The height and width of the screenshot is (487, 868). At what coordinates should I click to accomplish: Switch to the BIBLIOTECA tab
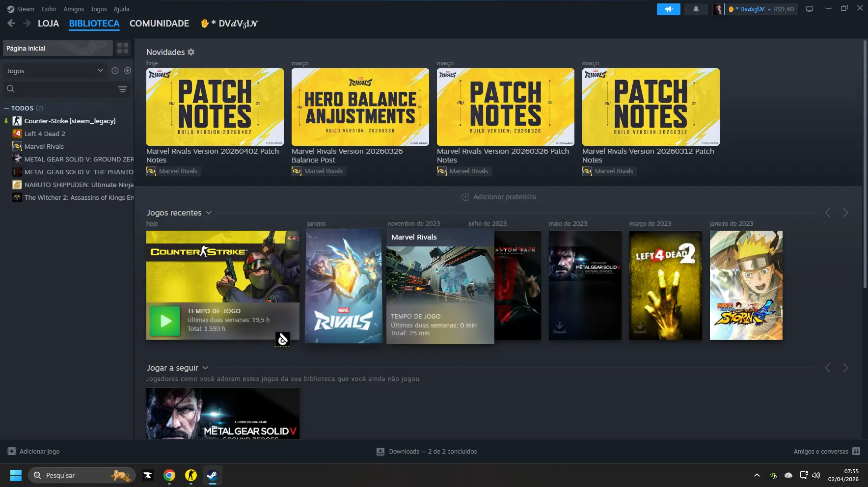coord(94,23)
